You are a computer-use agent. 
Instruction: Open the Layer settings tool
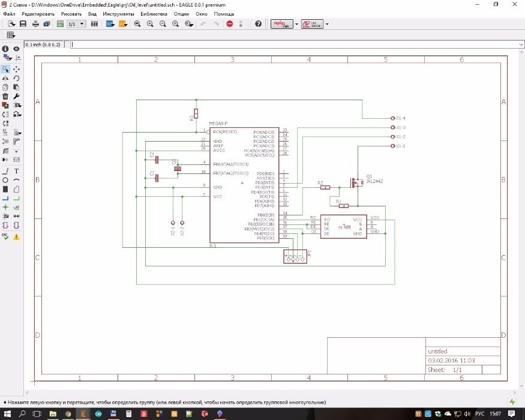(7, 58)
